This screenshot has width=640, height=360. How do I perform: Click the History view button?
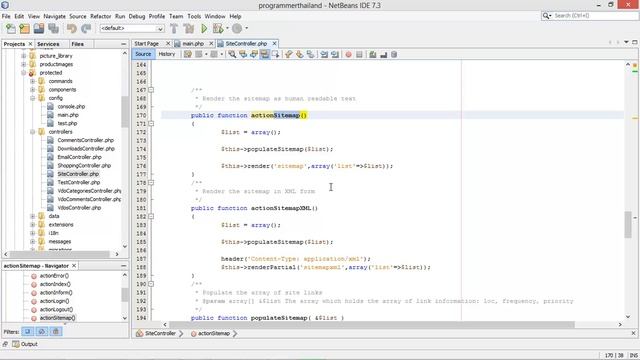pyautogui.click(x=167, y=54)
